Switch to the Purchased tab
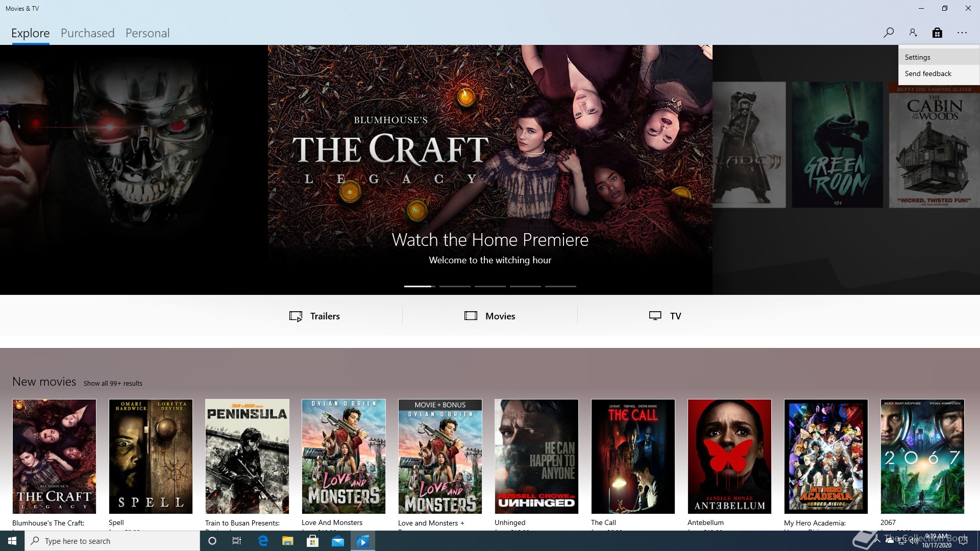Viewport: 980px width, 551px height. pyautogui.click(x=87, y=33)
